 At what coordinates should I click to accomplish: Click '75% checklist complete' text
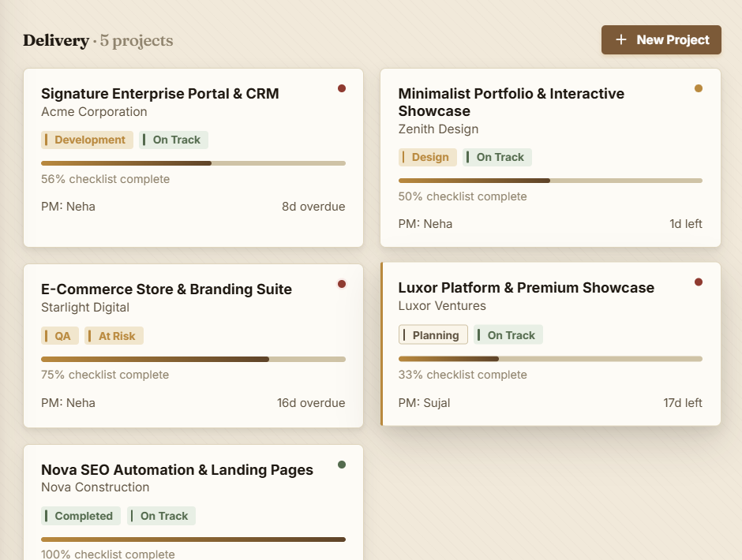pyautogui.click(x=105, y=375)
